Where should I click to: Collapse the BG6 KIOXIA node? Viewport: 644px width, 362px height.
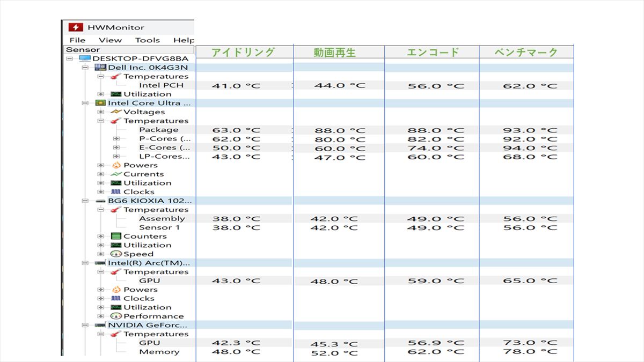[x=85, y=201]
